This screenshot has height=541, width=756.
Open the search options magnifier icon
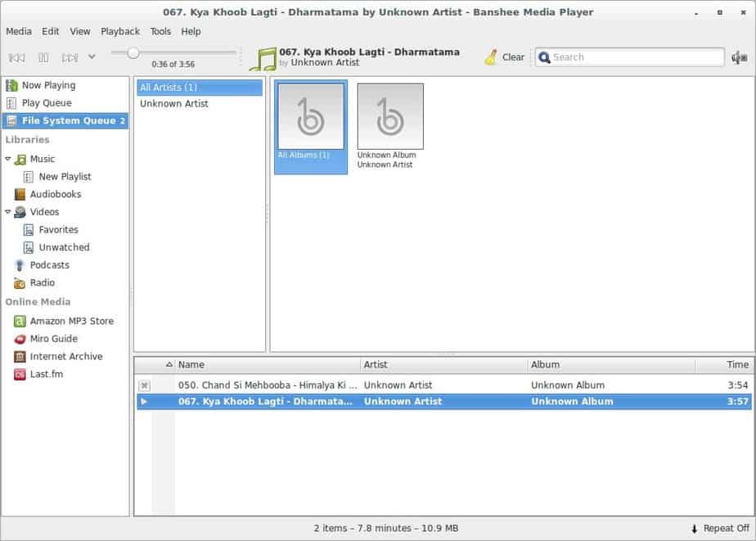pyautogui.click(x=544, y=57)
